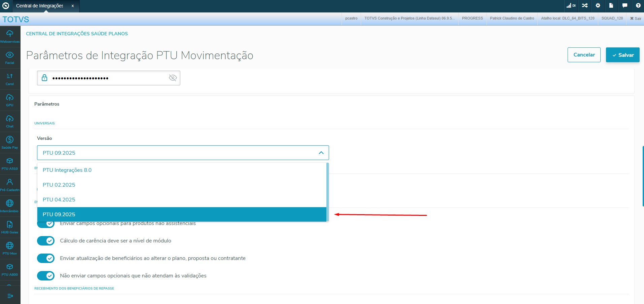Click the Parâmetros section heading

(47, 104)
